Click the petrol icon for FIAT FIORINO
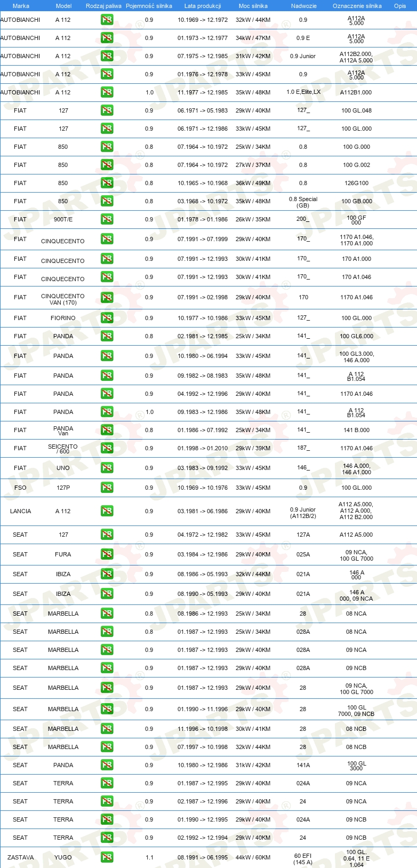This screenshot has width=417, height=868. [x=107, y=318]
